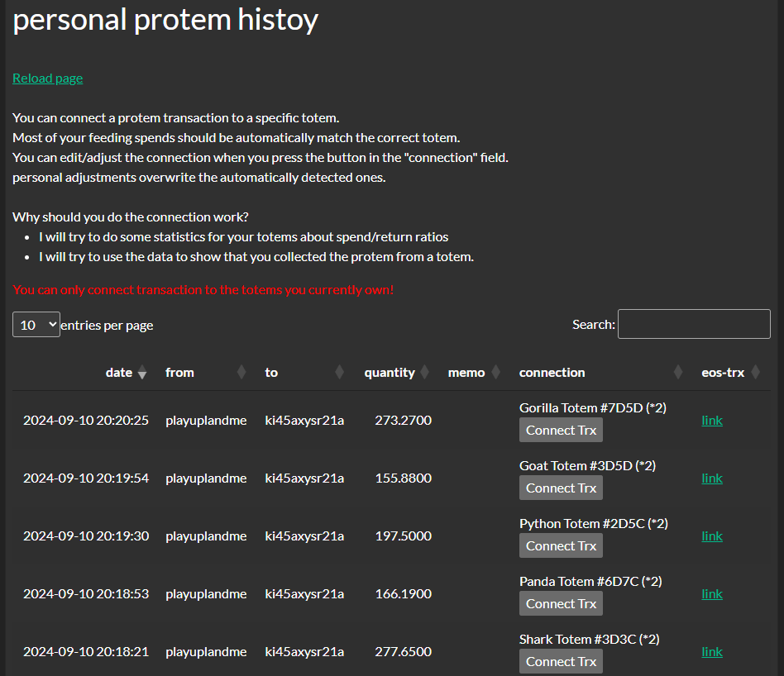Open eos-trx link for 277.6500 transaction
784x676 pixels.
(x=712, y=652)
